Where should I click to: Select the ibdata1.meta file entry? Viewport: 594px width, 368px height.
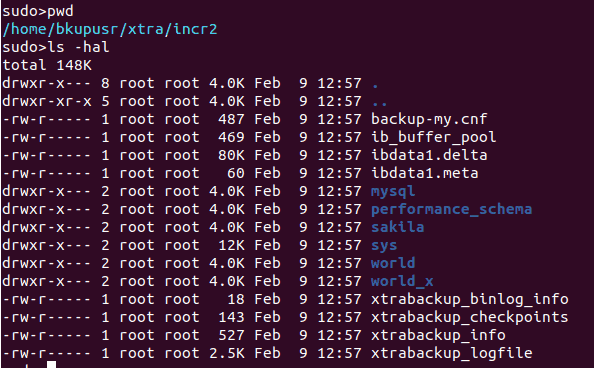click(x=424, y=173)
